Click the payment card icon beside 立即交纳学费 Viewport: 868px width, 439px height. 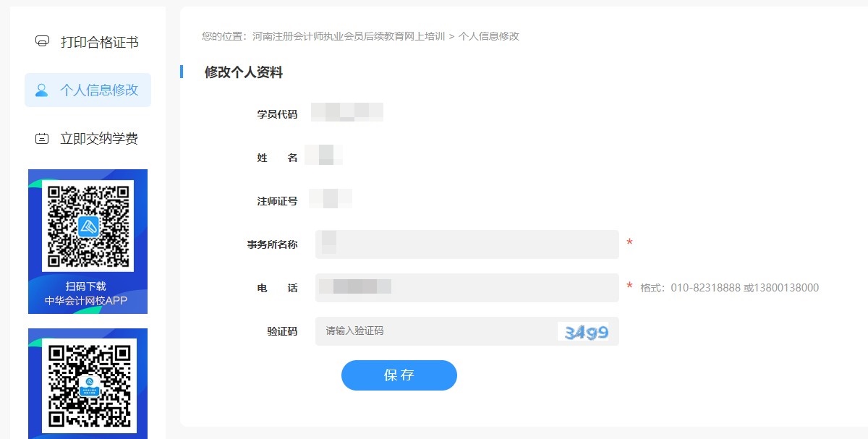pos(43,137)
